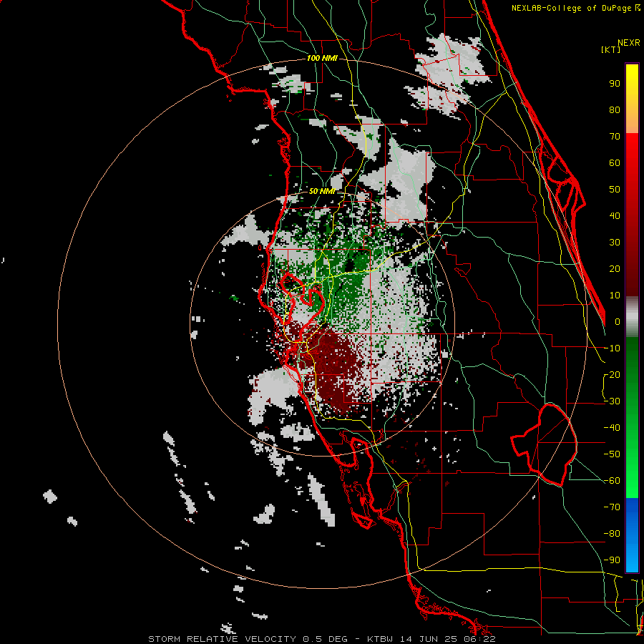644x644 pixels.
Task: Pick the blue segment of the color bar
Action: (x=632, y=534)
